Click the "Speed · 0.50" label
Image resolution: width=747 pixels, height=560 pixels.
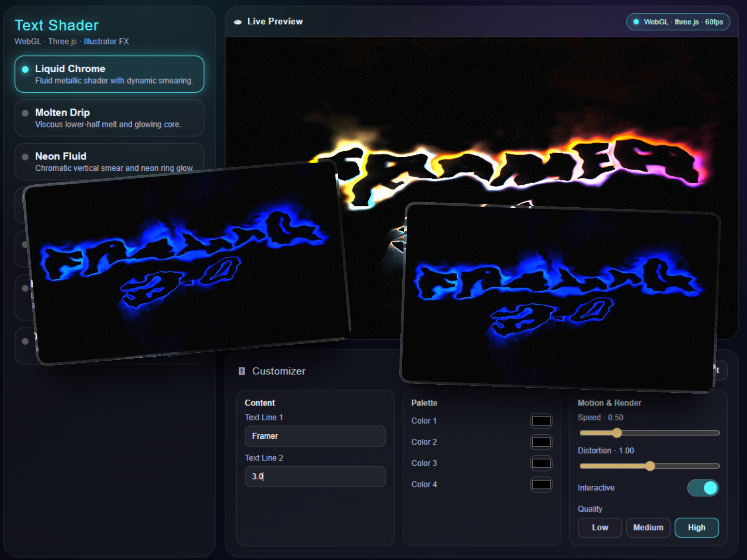coord(600,417)
